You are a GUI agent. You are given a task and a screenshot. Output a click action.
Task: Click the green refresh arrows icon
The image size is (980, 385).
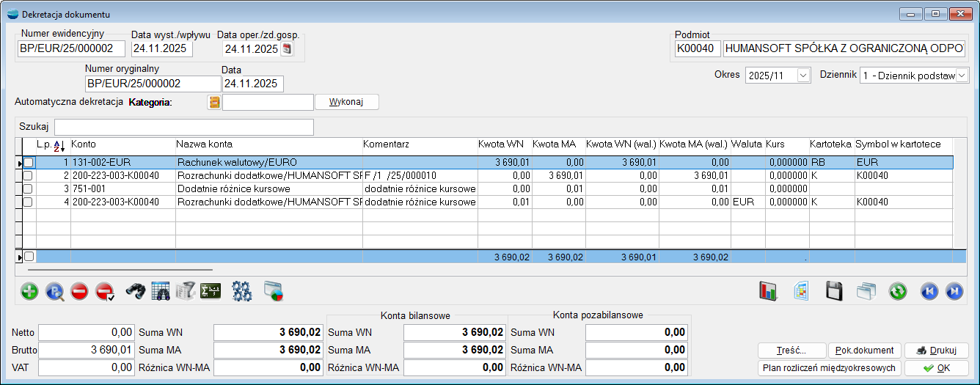[x=897, y=291]
